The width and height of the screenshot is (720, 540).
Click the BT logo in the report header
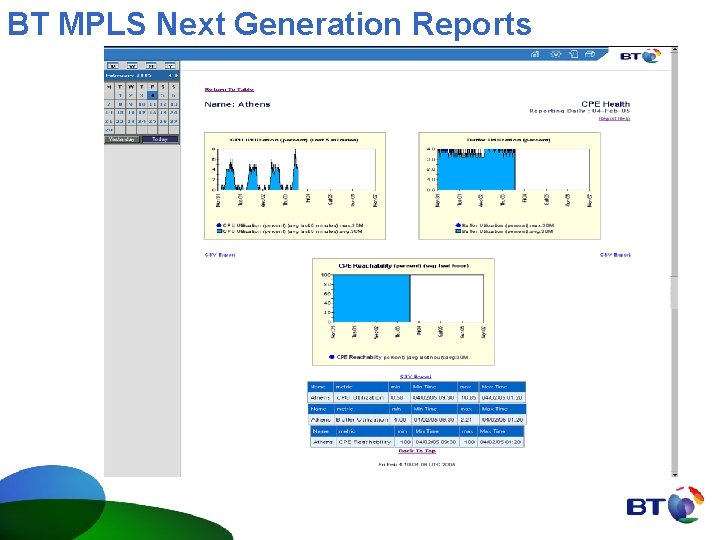641,56
